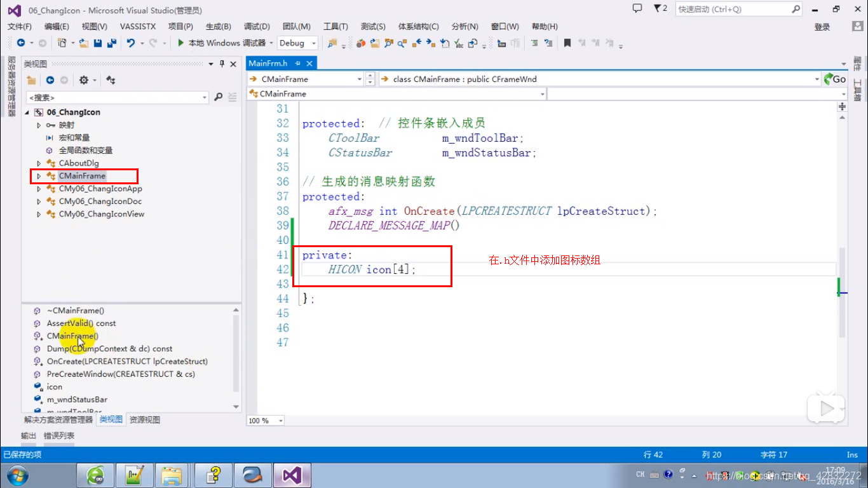Screen dimensions: 868x488
Task: Switch to the 解决方案资源管理器 tab
Action: [58, 420]
